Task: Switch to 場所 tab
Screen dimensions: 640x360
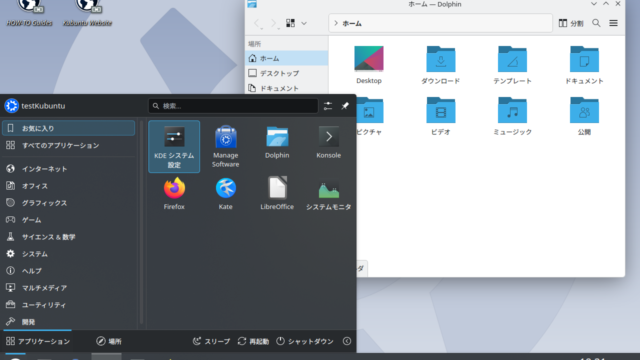Action: [x=109, y=341]
